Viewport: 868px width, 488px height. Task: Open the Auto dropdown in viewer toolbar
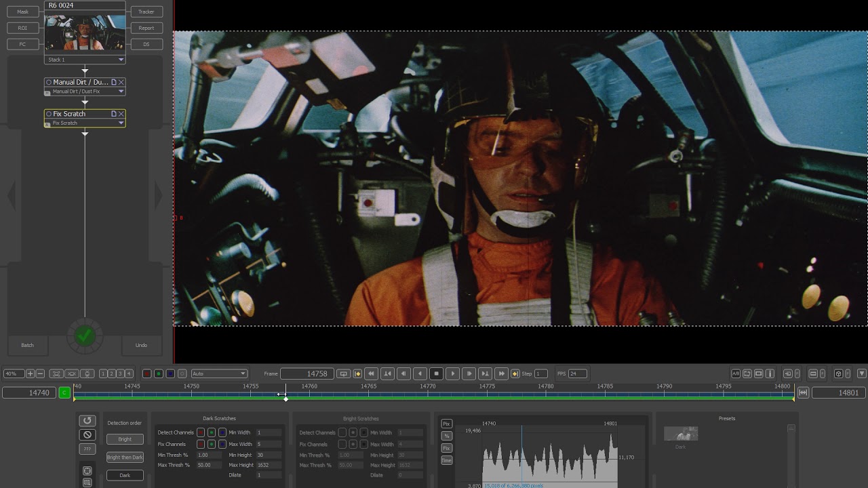pos(219,373)
